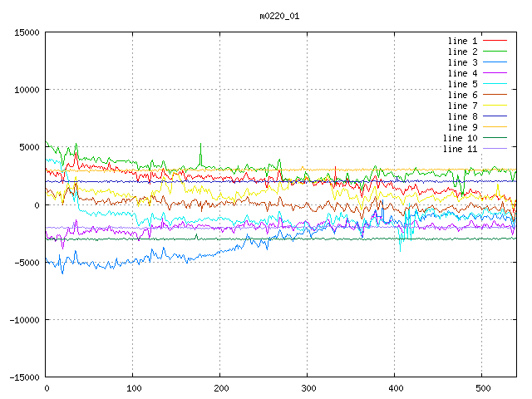Viewport: 532px width, 399px height.
Task: Click the 300 x-axis tick label
Action: pyautogui.click(x=308, y=388)
